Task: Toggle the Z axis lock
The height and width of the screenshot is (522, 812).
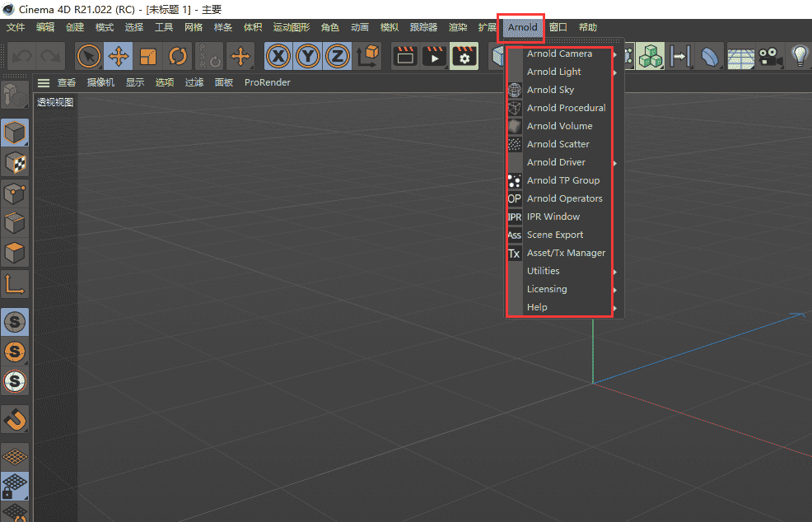Action: tap(338, 56)
